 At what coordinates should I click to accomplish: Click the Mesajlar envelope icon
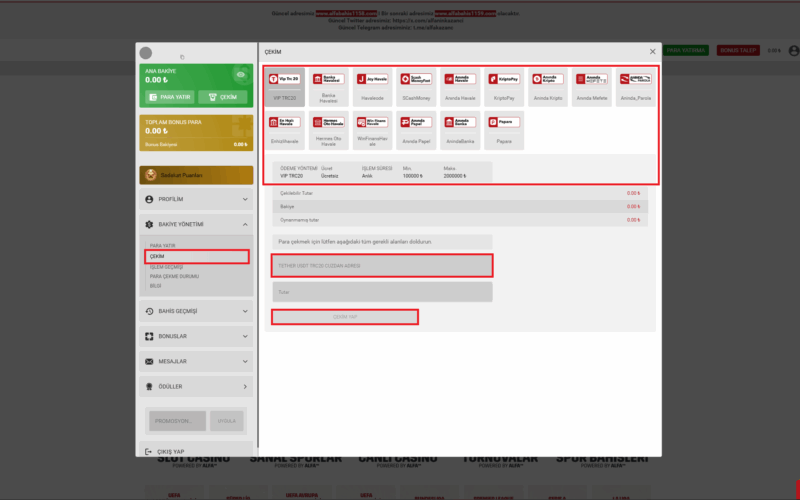[149, 361]
